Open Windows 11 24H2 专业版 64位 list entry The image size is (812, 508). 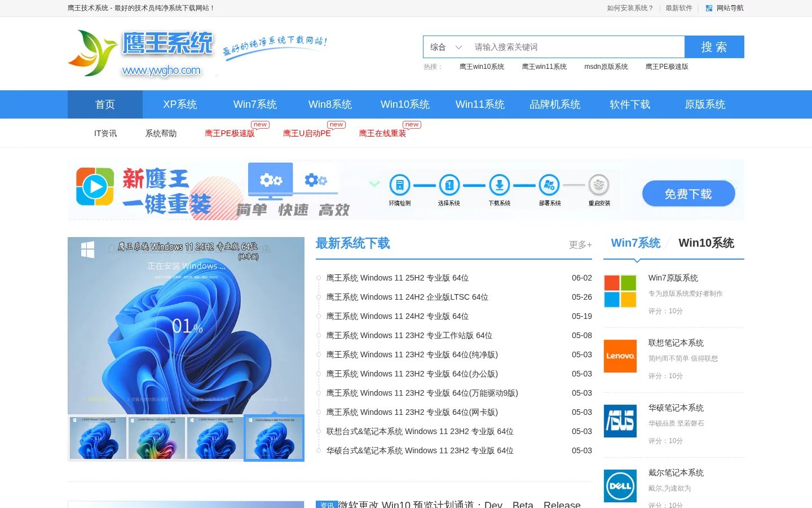pyautogui.click(x=398, y=316)
